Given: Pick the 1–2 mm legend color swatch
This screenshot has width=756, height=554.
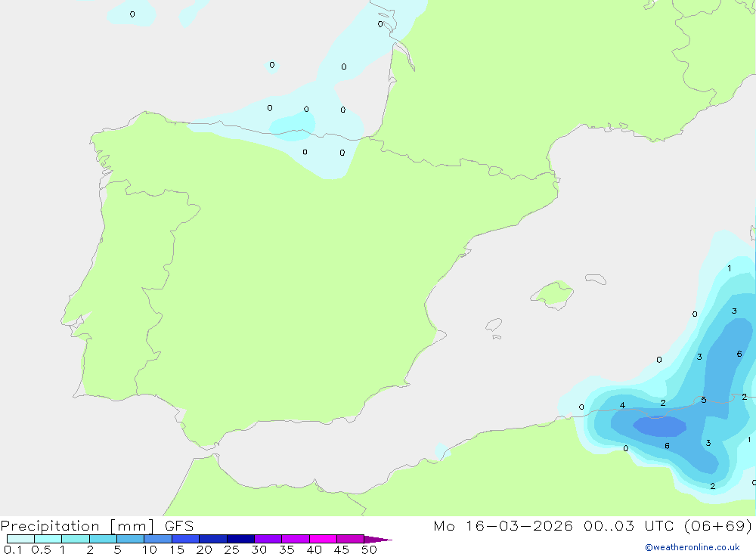Looking at the screenshot, I should [x=75, y=539].
